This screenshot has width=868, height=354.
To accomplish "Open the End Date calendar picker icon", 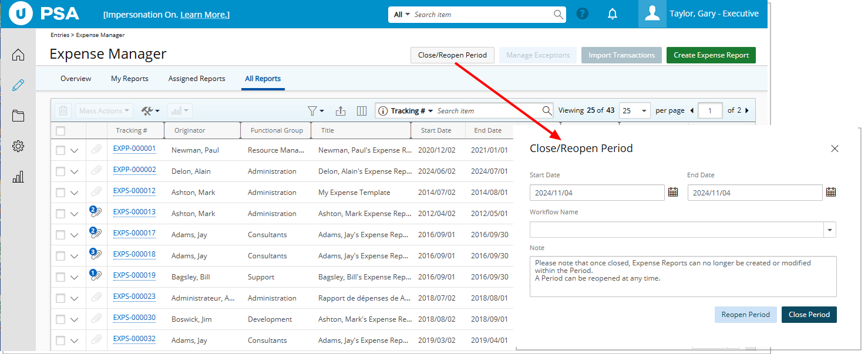I will pyautogui.click(x=831, y=192).
